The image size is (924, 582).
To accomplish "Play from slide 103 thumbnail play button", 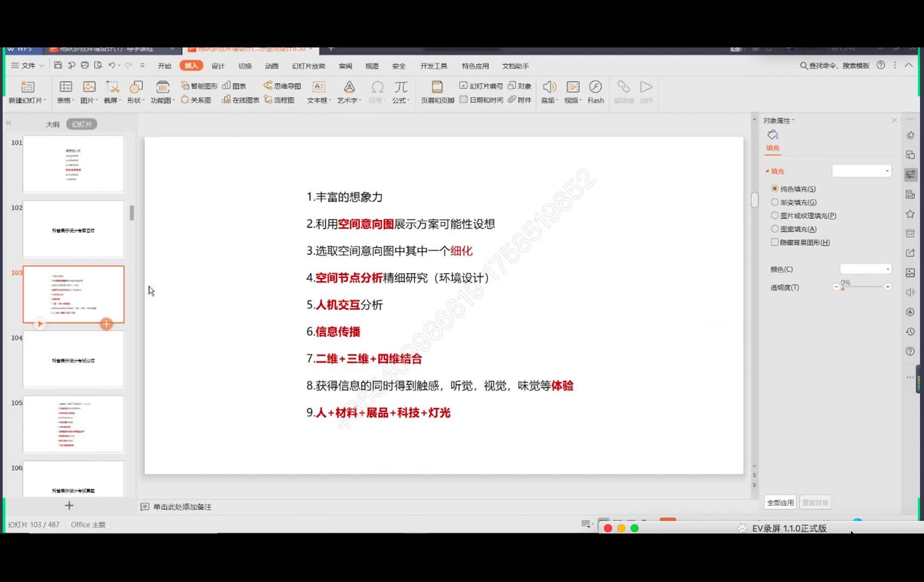I will click(40, 323).
